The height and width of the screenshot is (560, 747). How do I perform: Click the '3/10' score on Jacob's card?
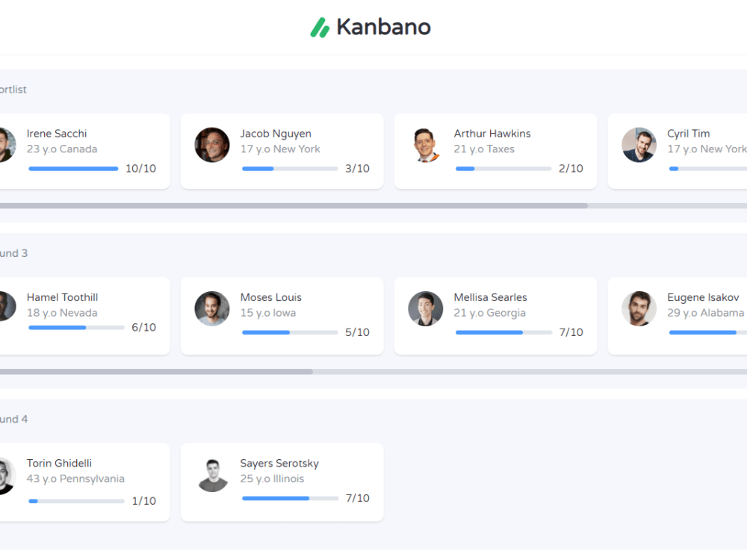pyautogui.click(x=357, y=169)
